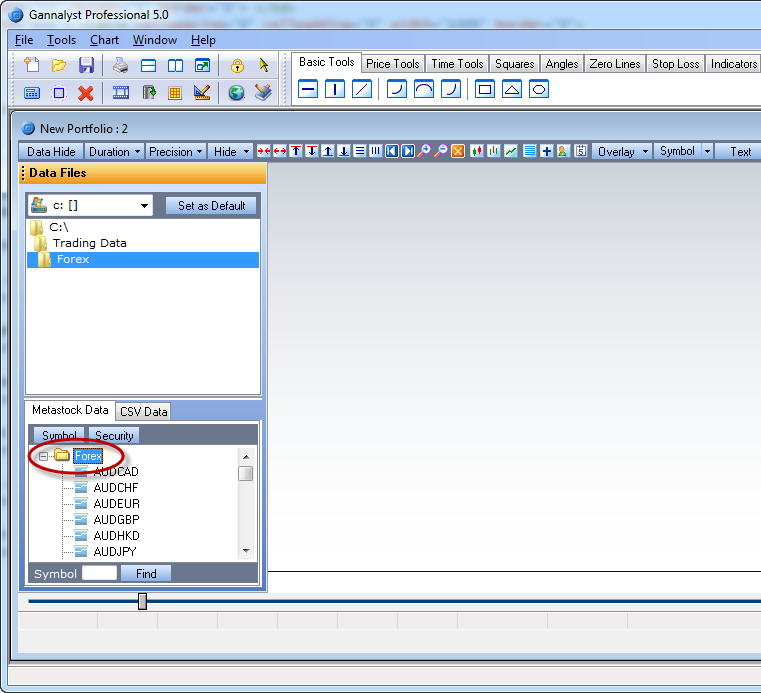Open the Symbol dropdown arrow in chart toolbar
The image size is (761, 693).
708,151
